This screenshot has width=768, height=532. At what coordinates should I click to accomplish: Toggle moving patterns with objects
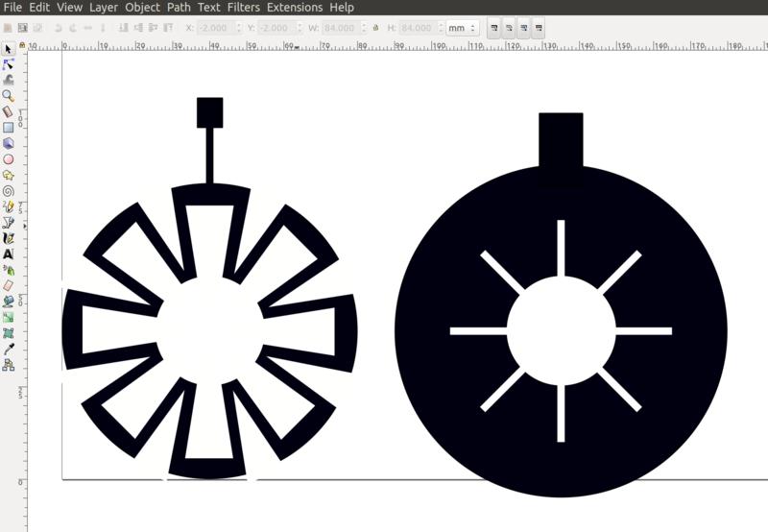539,28
